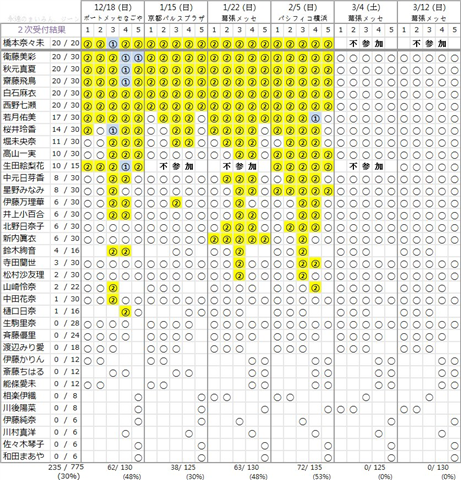Click the 3/12 (日) date header
Screen dimensions: 461x480
(429, 7)
